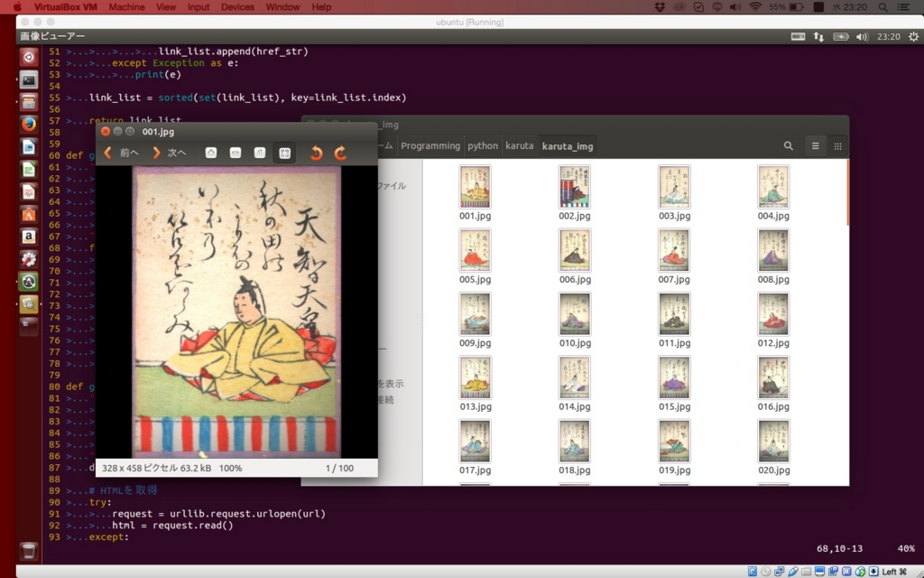Select the 003.jpg thumbnail
The width and height of the screenshot is (924, 578).
tap(674, 187)
